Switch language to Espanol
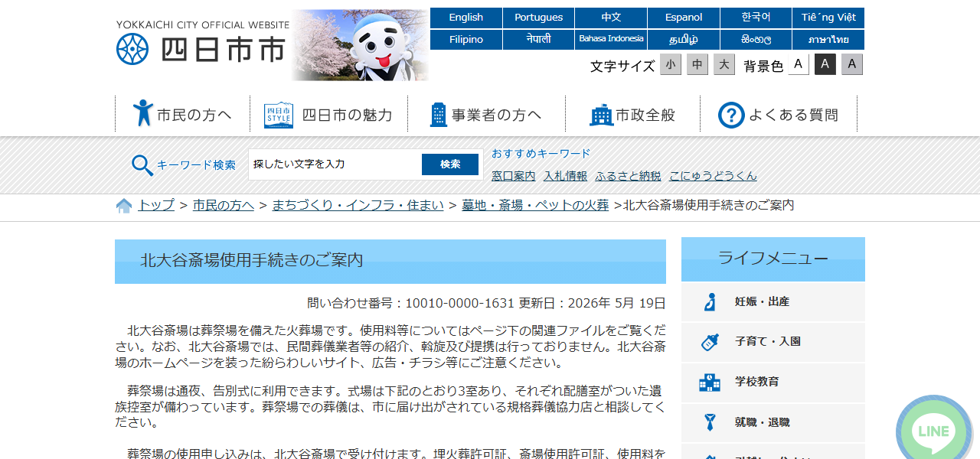980x459 pixels. point(684,18)
